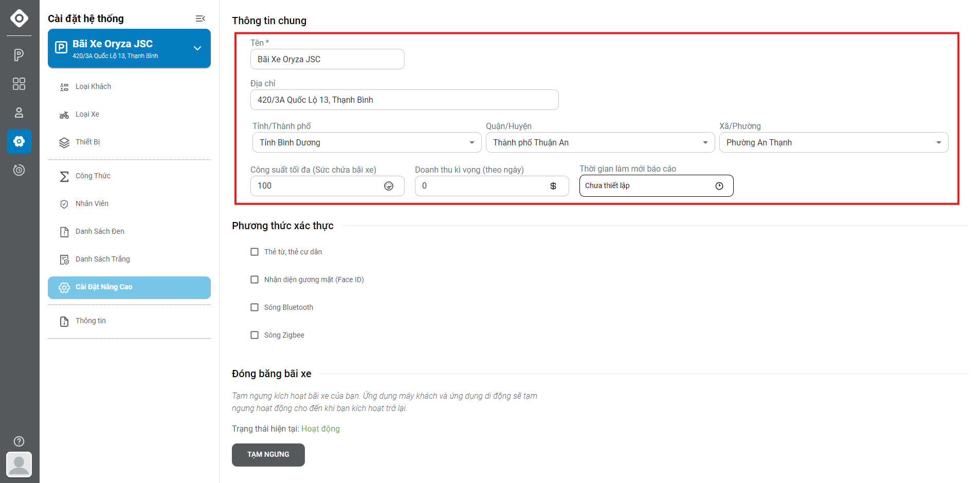
Task: Open the Quận/Huyện dropdown
Action: pyautogui.click(x=601, y=142)
